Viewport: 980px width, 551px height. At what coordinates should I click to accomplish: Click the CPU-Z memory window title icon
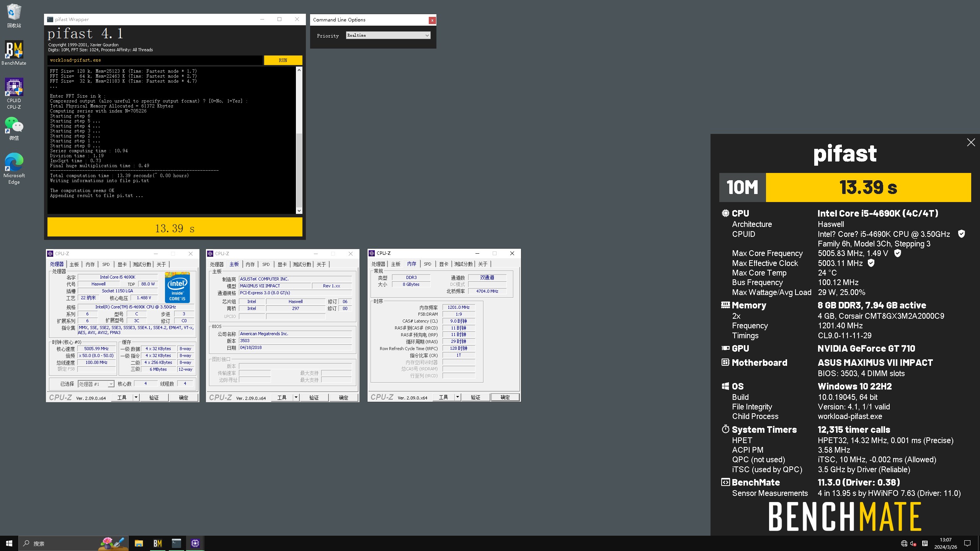pyautogui.click(x=372, y=253)
